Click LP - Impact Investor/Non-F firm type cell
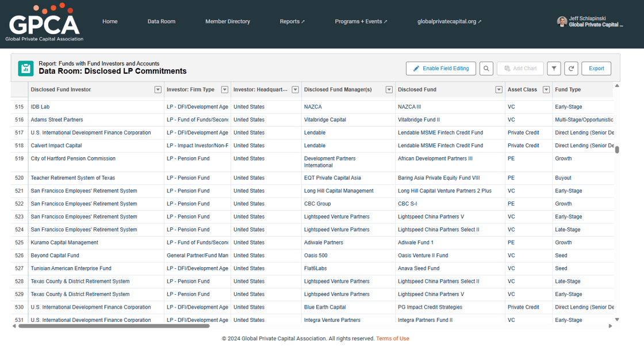The image size is (644, 346). 198,146
